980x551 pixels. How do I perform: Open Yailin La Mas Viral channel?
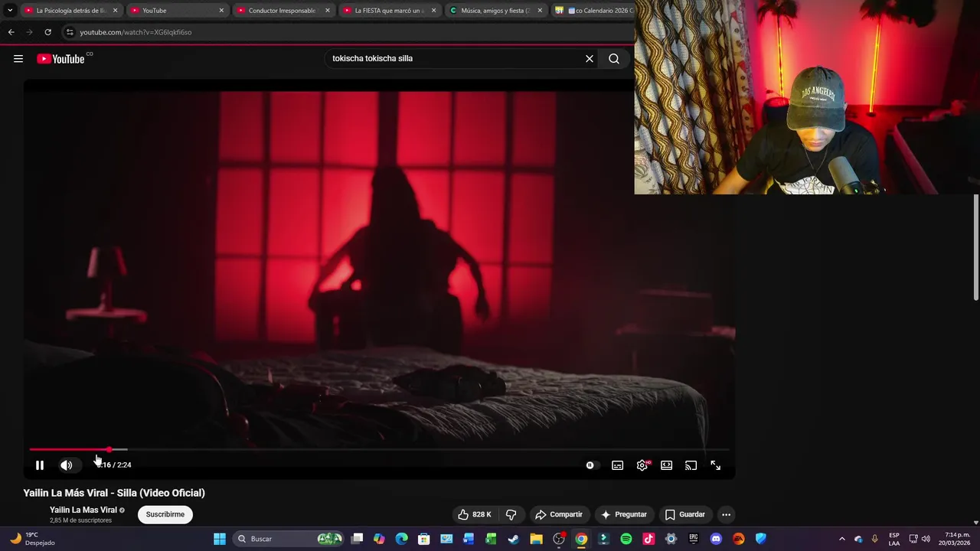pos(83,510)
